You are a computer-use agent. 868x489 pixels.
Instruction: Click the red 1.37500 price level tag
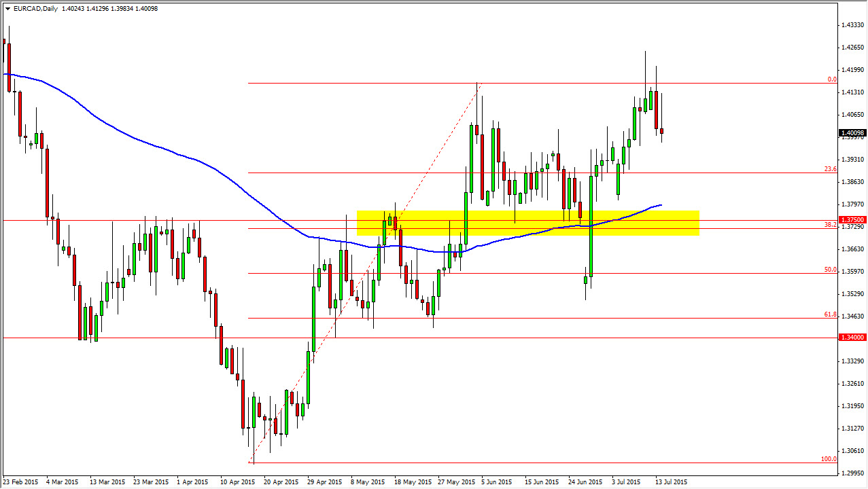point(852,220)
